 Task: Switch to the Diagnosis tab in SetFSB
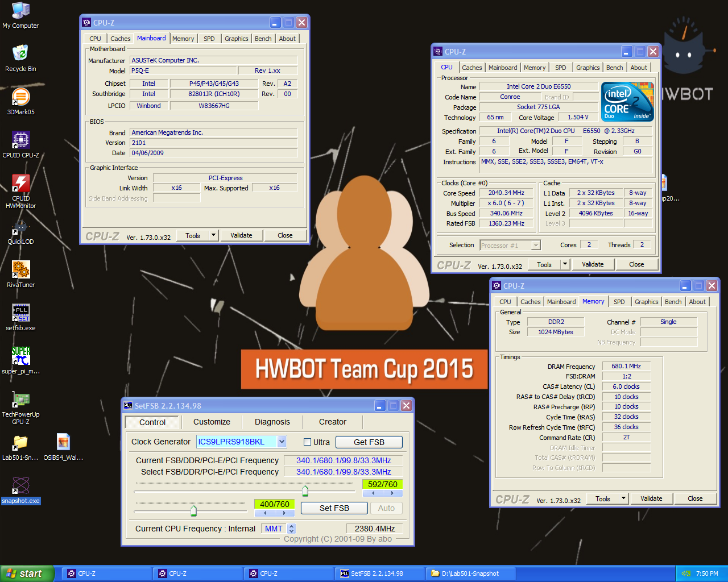pyautogui.click(x=272, y=422)
